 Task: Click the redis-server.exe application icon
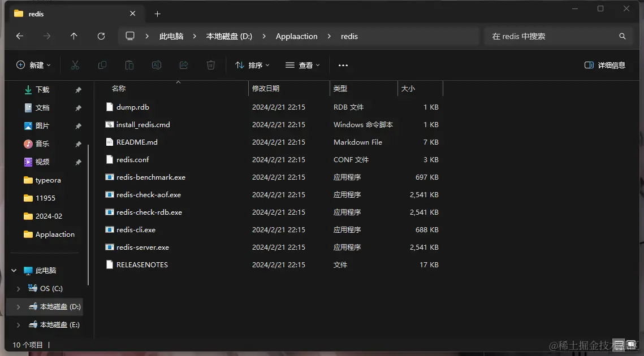(x=109, y=247)
